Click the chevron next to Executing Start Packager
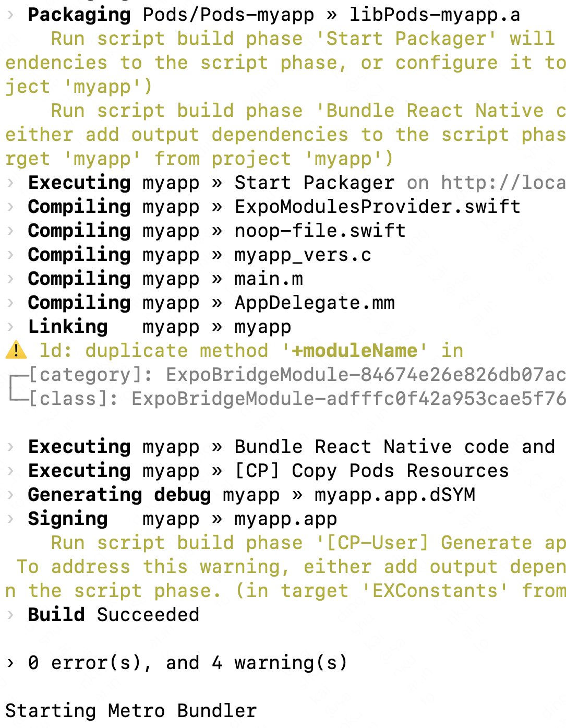The image size is (566, 728). click(x=9, y=182)
